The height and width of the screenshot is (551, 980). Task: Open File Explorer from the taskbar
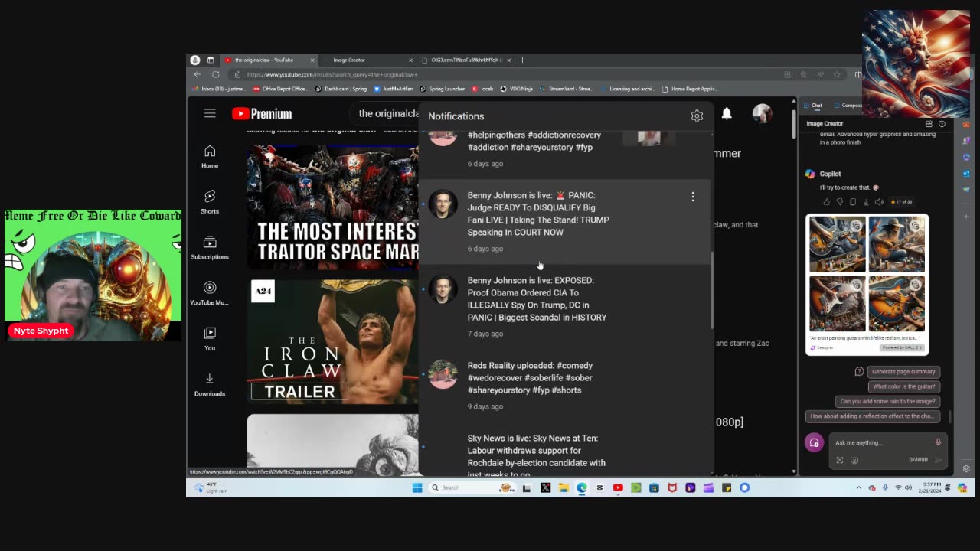click(x=563, y=487)
